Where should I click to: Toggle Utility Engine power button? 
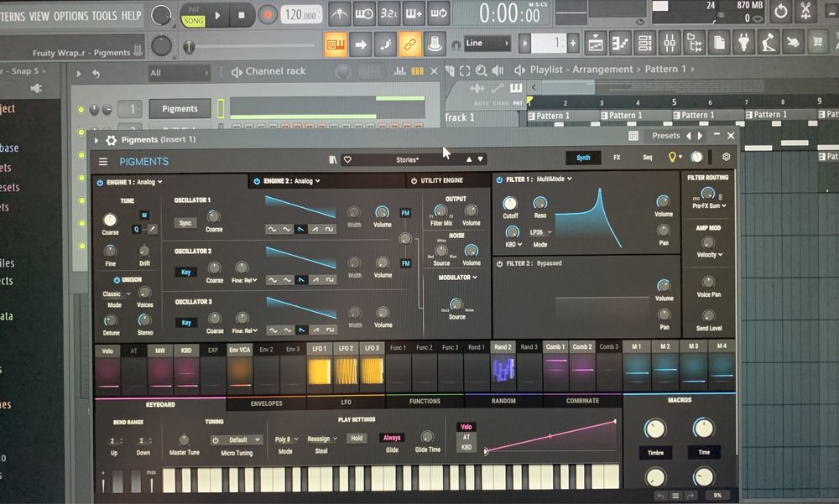(x=414, y=181)
